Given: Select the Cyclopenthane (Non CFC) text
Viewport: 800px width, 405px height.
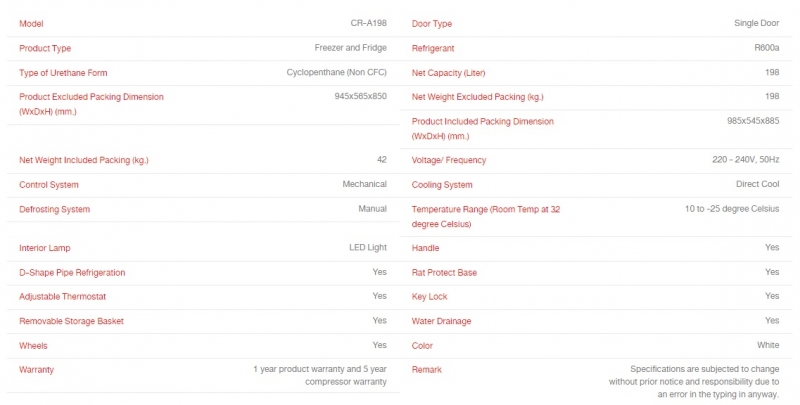Looking at the screenshot, I should [337, 72].
